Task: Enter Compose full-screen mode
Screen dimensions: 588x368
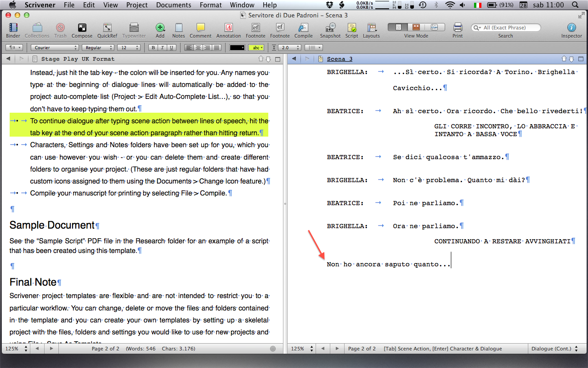Action: pos(82,28)
